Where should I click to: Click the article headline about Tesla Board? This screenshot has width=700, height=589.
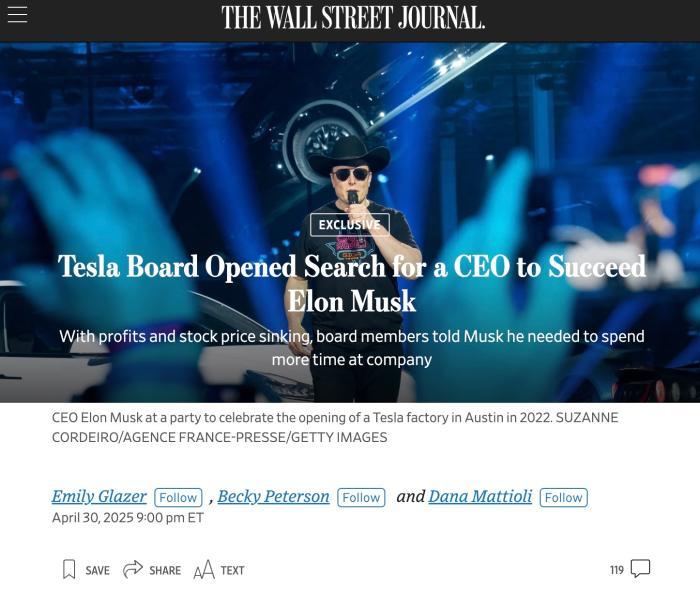point(352,284)
